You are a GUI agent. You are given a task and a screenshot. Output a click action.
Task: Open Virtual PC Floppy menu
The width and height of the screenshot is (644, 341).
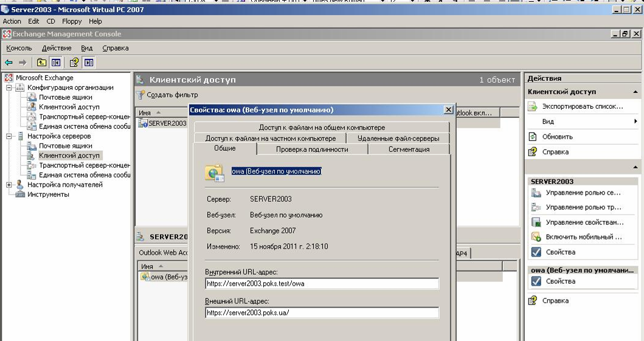tap(72, 21)
